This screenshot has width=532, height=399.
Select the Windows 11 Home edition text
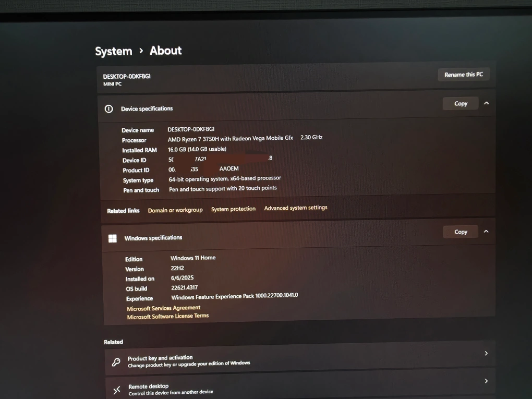click(192, 258)
